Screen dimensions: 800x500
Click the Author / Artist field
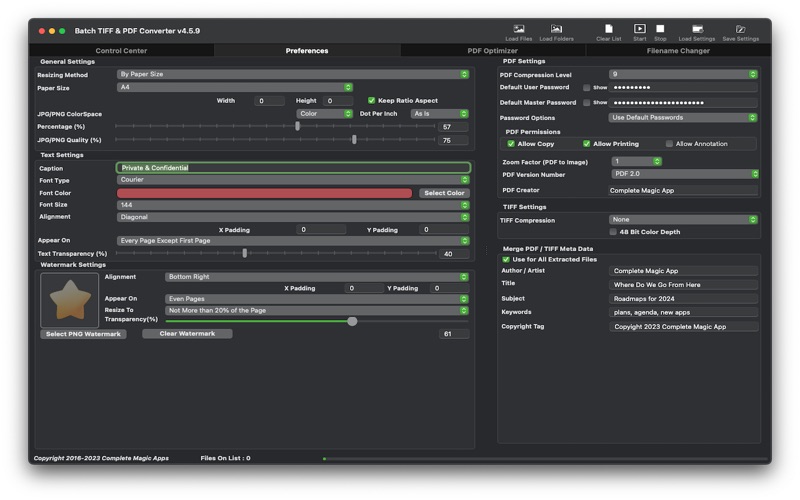click(x=683, y=271)
